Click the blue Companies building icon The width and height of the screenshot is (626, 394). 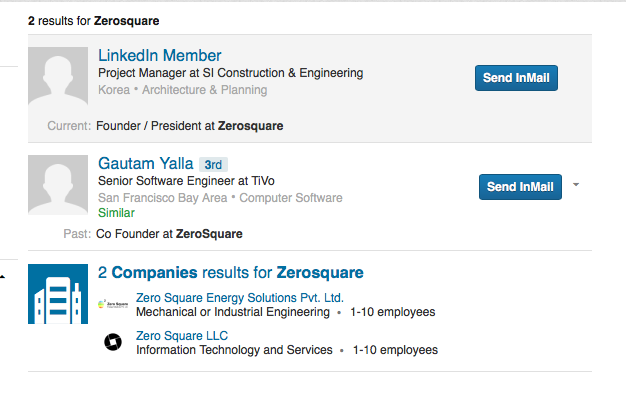click(58, 294)
